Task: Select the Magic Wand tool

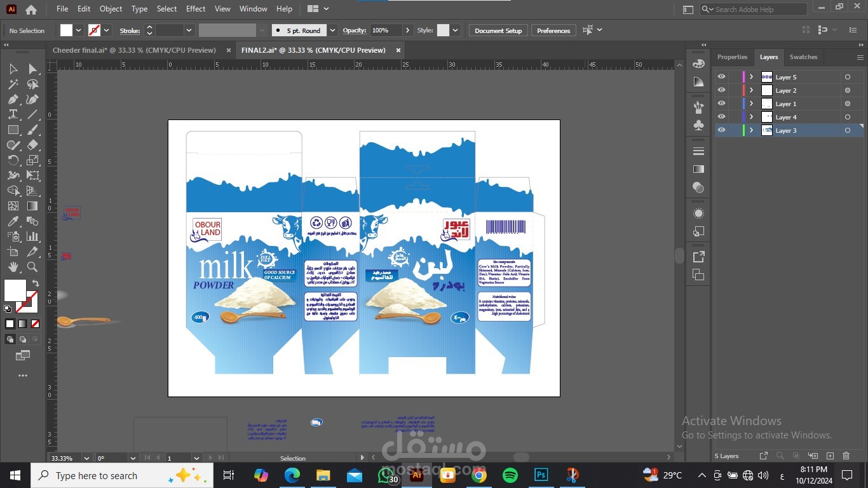Action: pos(13,84)
